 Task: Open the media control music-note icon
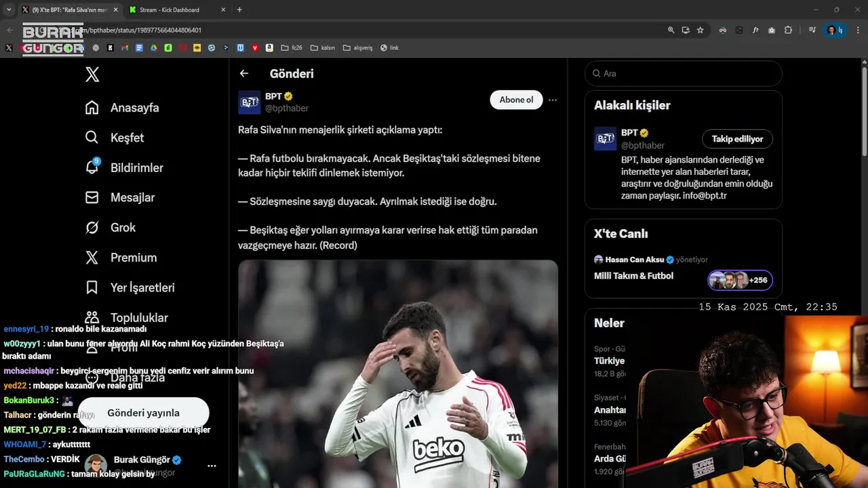click(x=812, y=30)
